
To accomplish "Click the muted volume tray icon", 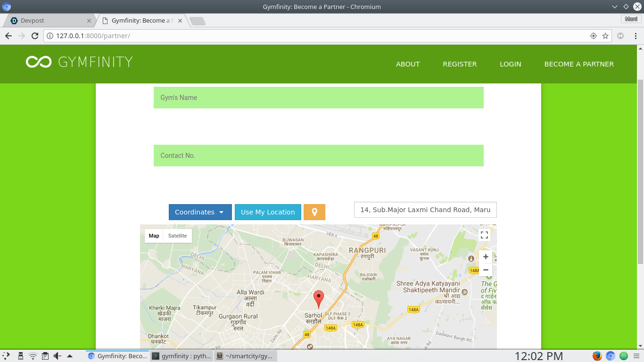I will pyautogui.click(x=58, y=356).
